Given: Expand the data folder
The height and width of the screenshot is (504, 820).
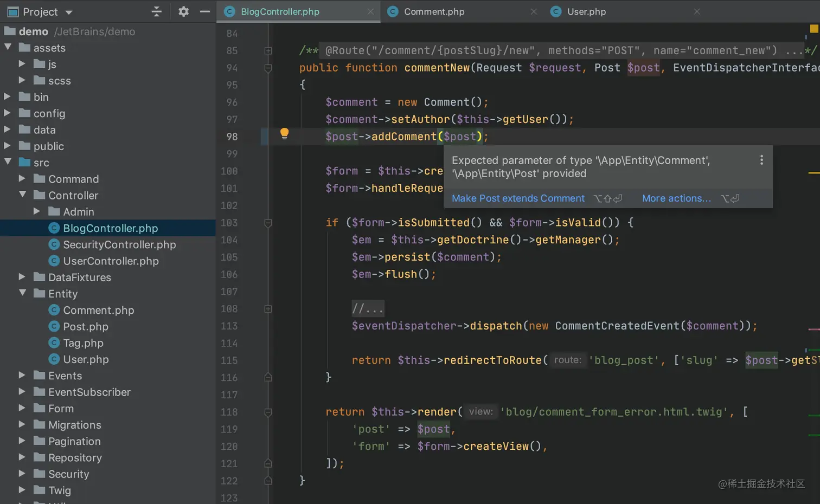Looking at the screenshot, I should 8,130.
